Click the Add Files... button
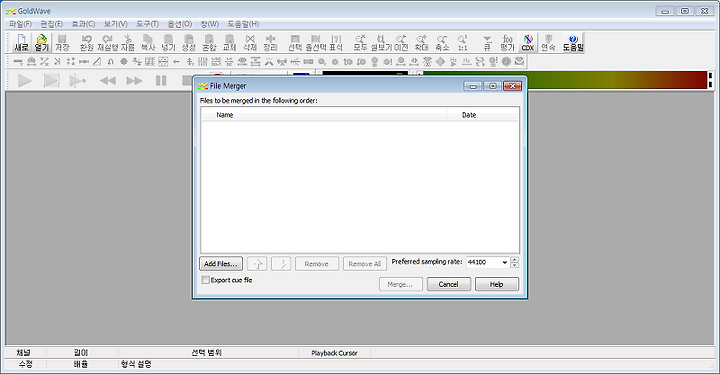 221,264
